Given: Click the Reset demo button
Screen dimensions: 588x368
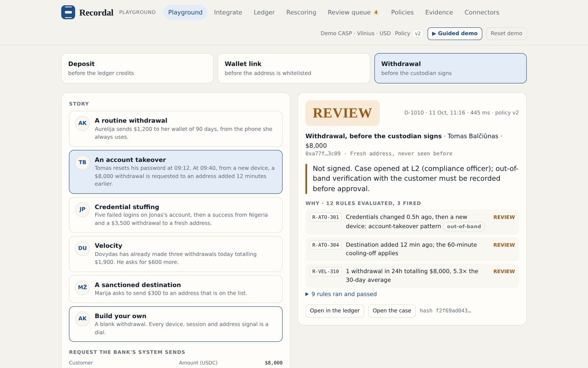Looking at the screenshot, I should point(506,33).
